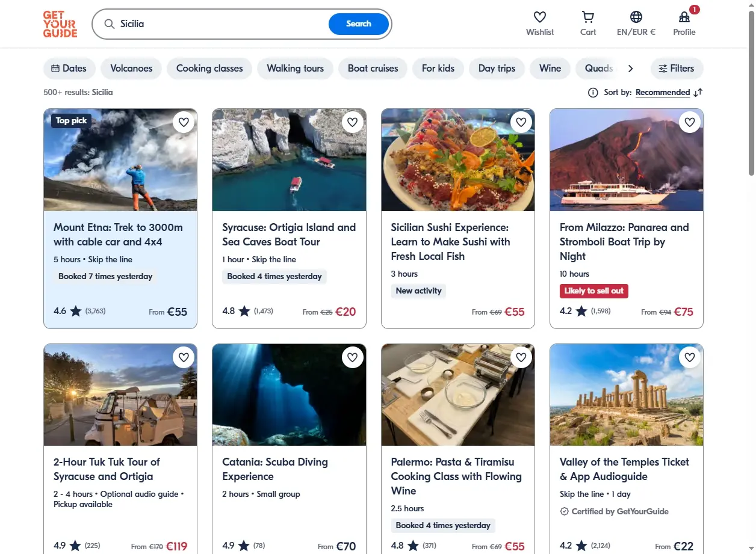Open Catania Scuba Diving Experience title
This screenshot has height=554, width=756.
coord(275,469)
